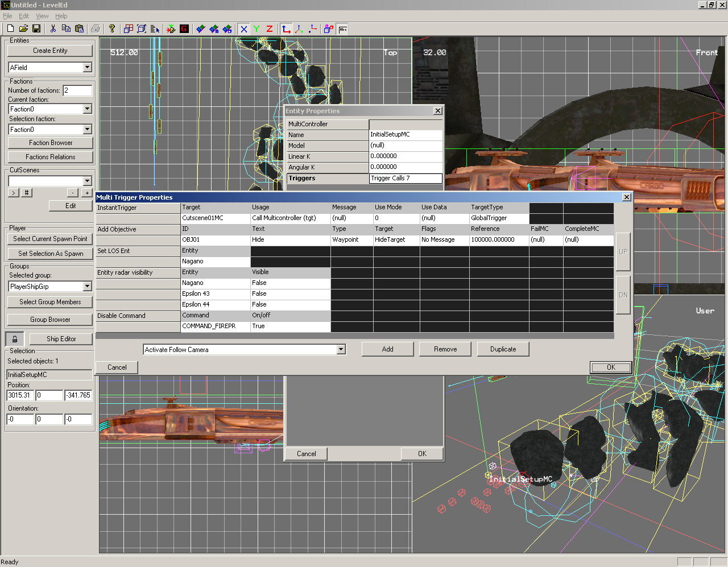The height and width of the screenshot is (567, 728).
Task: Click the green arrow with red star icon
Action: (171, 29)
